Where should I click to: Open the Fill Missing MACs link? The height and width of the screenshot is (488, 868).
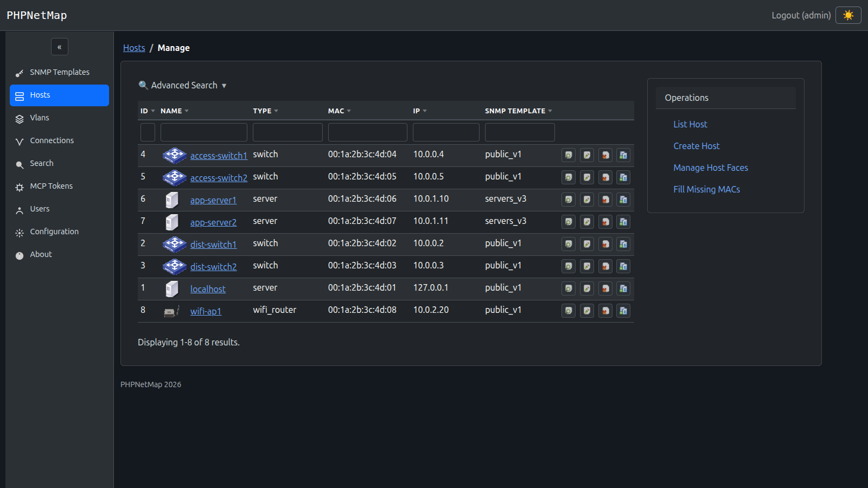[x=707, y=189]
